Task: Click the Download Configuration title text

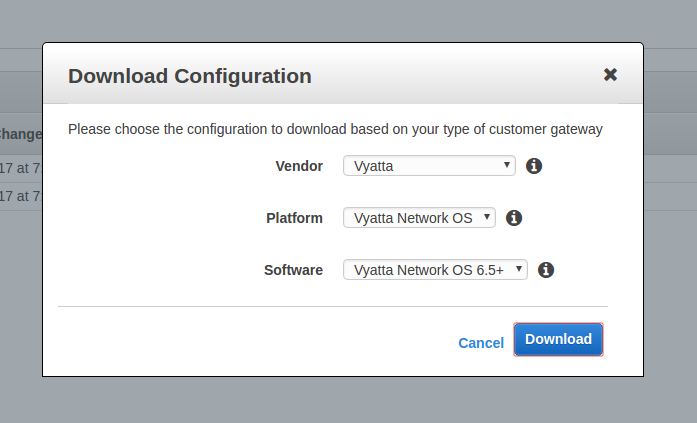Action: (190, 76)
